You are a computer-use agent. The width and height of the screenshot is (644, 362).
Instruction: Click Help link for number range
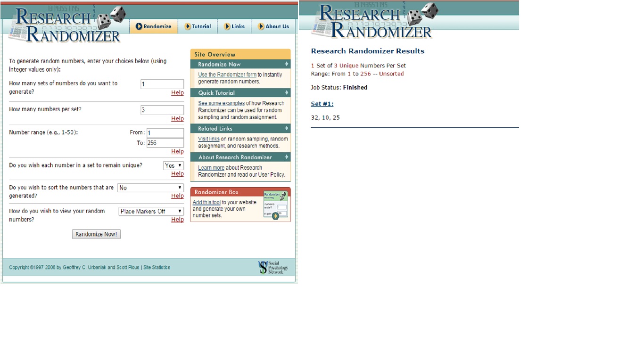point(177,151)
